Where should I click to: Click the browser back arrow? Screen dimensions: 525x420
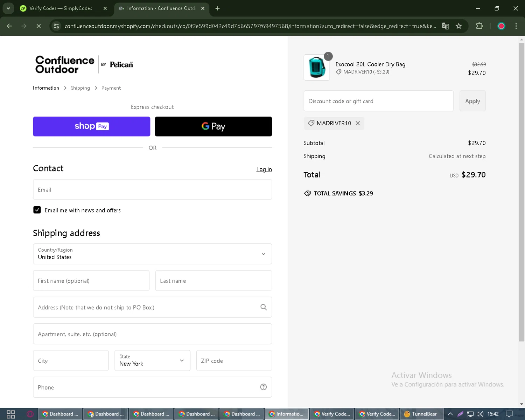click(x=9, y=26)
